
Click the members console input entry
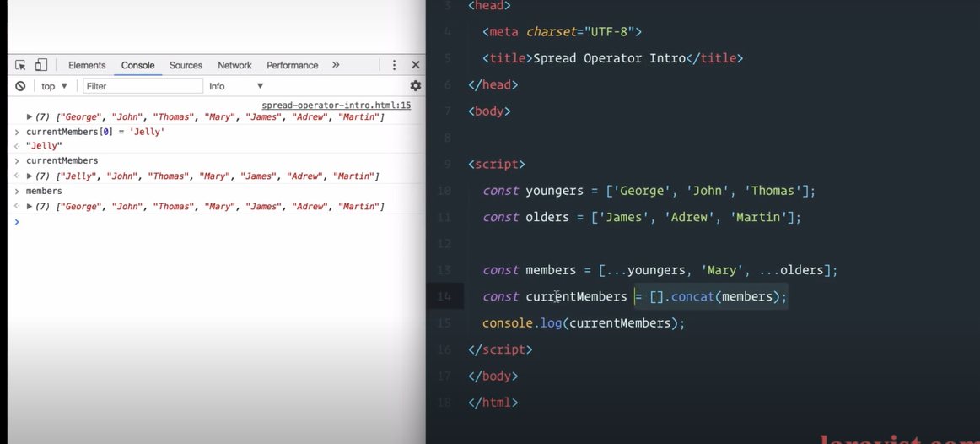[x=44, y=191]
